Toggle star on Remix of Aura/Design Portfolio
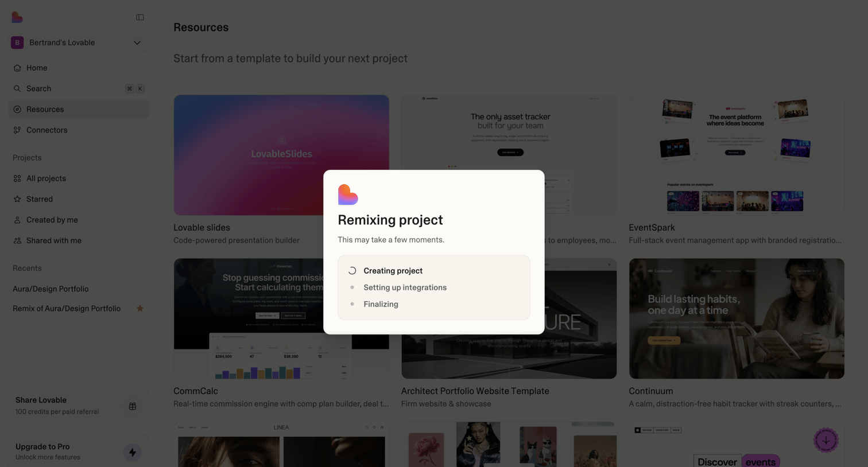 click(x=140, y=309)
